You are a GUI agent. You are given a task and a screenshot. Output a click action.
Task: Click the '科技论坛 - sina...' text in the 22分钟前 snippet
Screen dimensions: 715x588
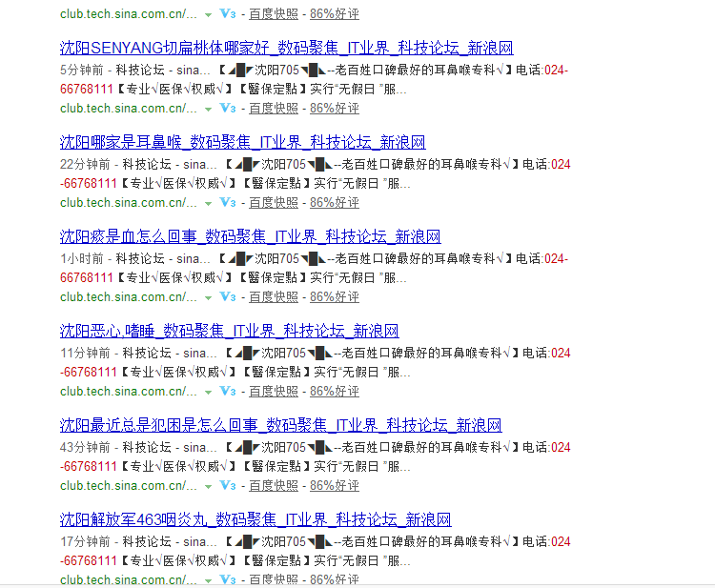pos(170,164)
